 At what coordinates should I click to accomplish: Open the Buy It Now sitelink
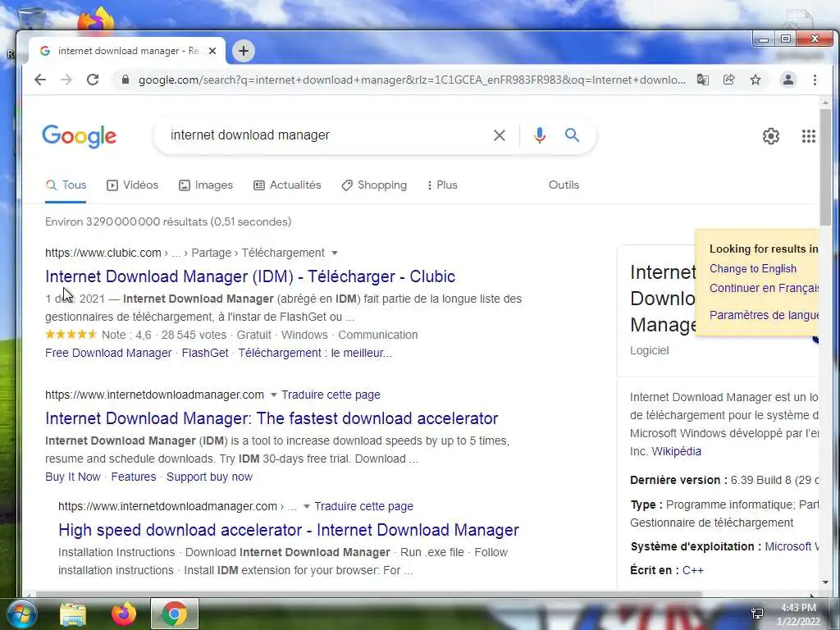tap(73, 477)
